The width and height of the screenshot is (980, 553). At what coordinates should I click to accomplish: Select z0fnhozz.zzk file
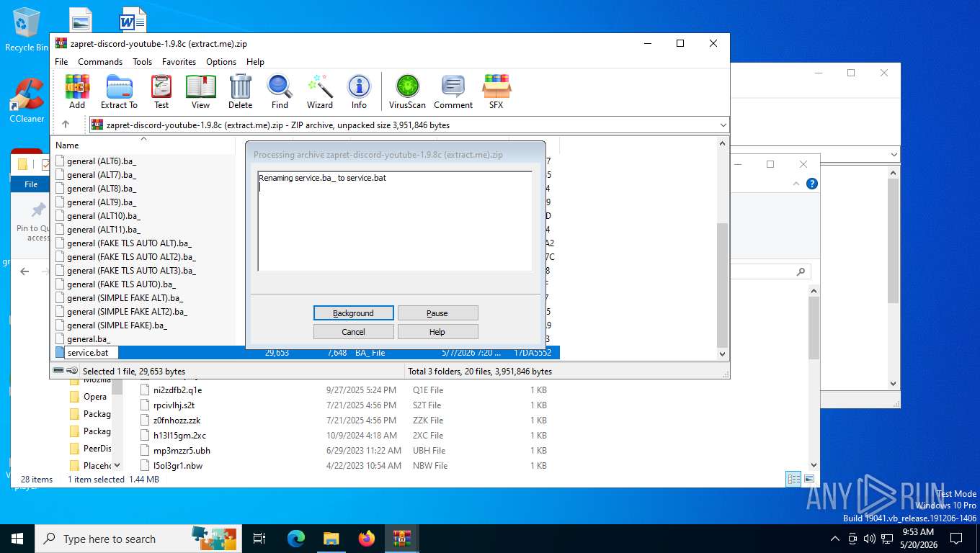coord(177,421)
